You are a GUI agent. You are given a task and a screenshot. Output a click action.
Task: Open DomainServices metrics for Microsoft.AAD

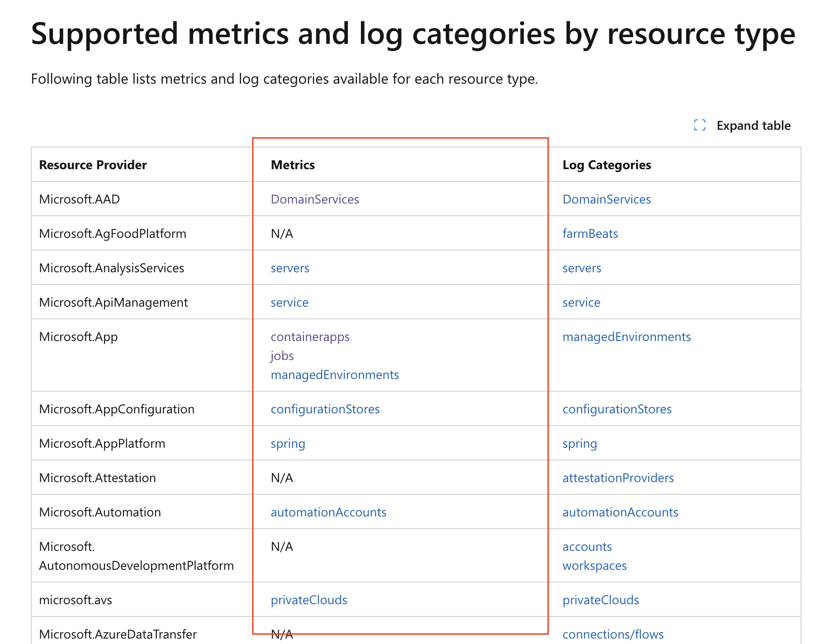314,199
